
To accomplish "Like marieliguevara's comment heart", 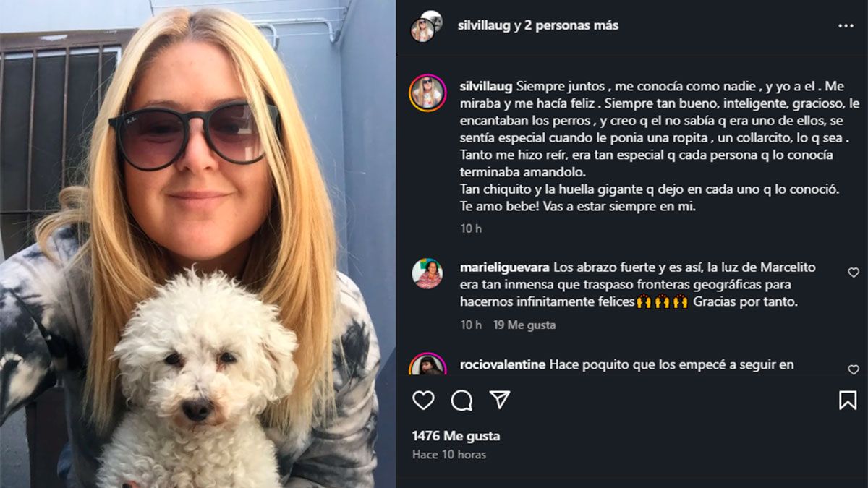I will coord(854,273).
